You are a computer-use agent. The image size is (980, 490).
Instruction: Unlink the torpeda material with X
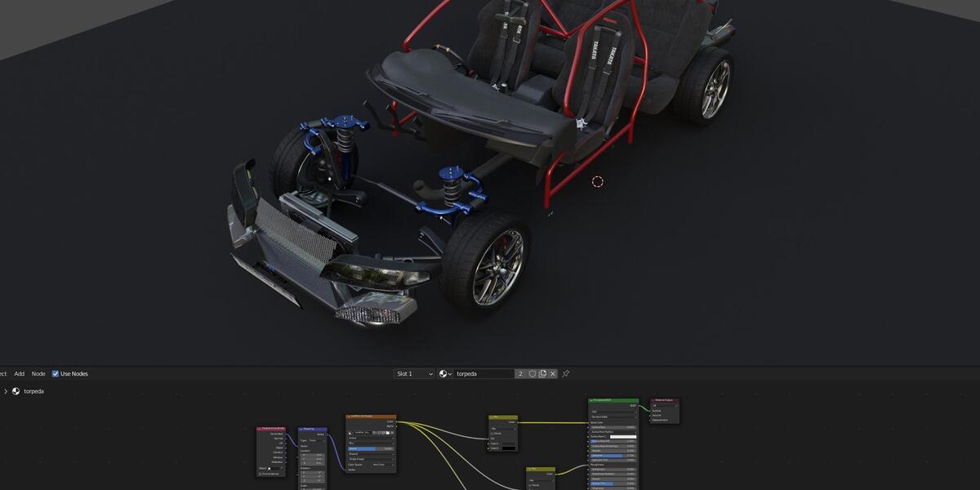click(553, 373)
